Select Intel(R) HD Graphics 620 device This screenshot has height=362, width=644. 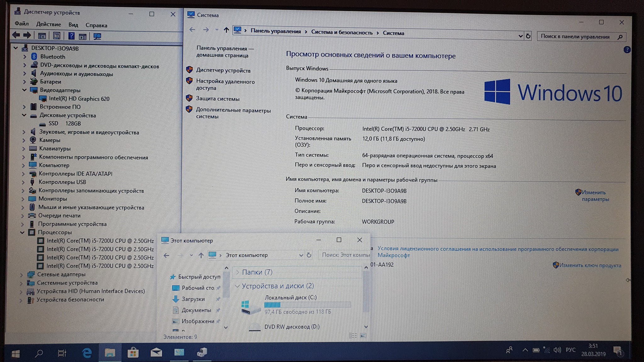[79, 99]
